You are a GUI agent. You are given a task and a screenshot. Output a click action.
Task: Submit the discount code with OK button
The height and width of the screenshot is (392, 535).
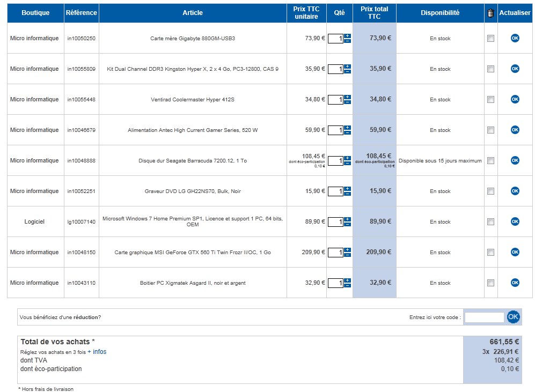pos(513,317)
